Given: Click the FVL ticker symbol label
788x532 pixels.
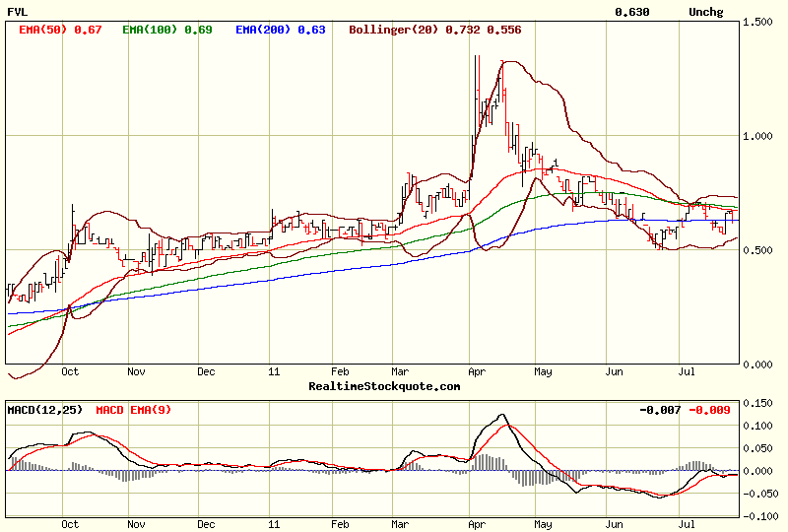Looking at the screenshot, I should tap(17, 13).
